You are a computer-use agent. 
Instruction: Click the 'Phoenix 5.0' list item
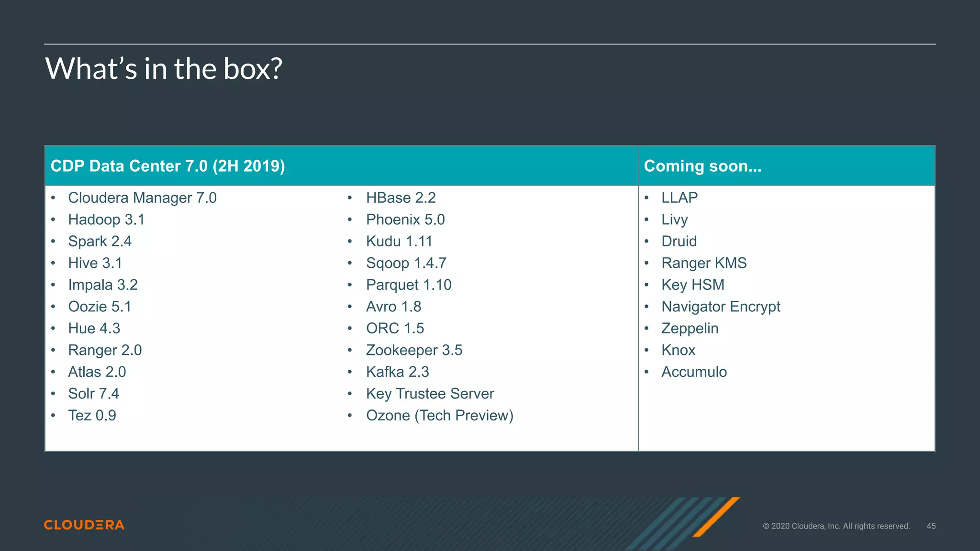[x=405, y=220]
